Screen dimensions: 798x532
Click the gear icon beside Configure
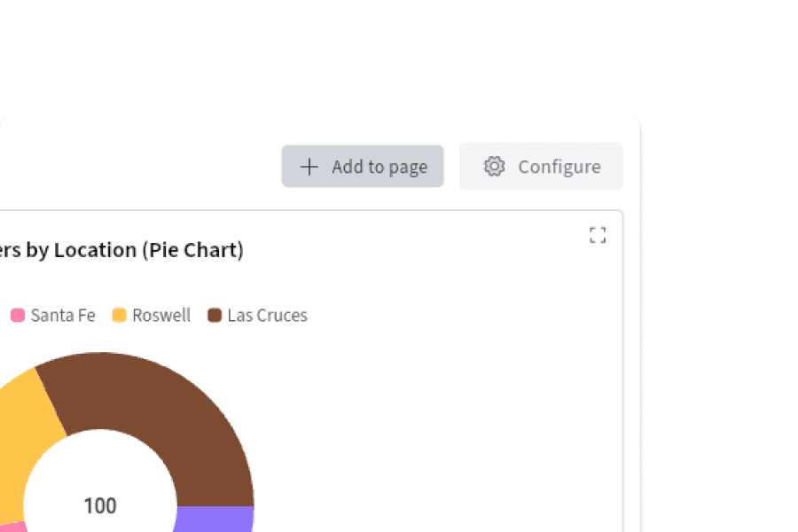[494, 166]
